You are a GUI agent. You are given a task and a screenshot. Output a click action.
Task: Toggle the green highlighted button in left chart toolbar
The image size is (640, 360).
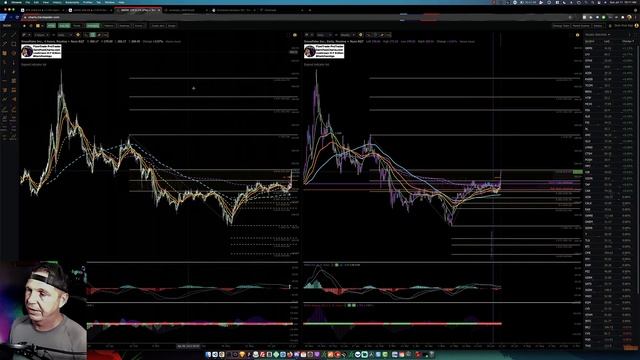93,35
